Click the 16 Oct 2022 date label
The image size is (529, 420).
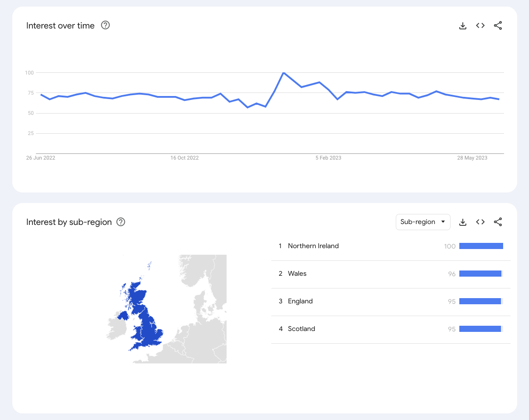pyautogui.click(x=185, y=158)
